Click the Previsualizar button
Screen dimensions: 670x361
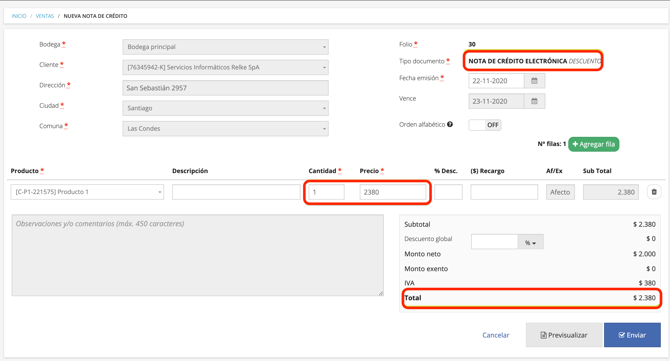564,335
